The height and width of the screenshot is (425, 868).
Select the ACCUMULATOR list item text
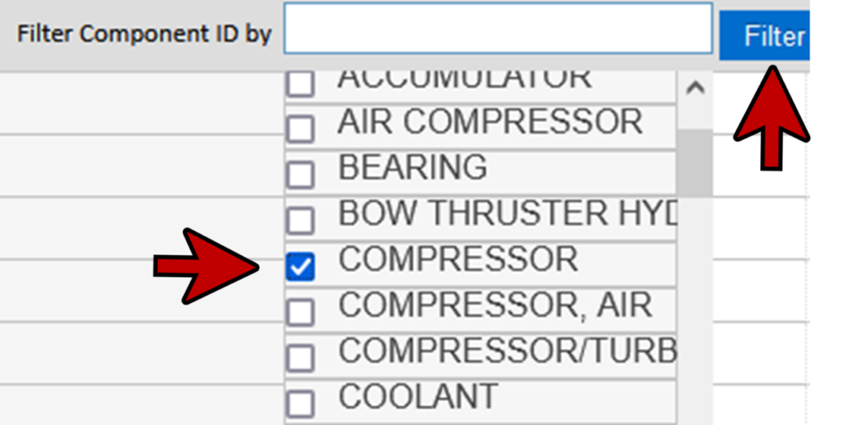[x=465, y=78]
